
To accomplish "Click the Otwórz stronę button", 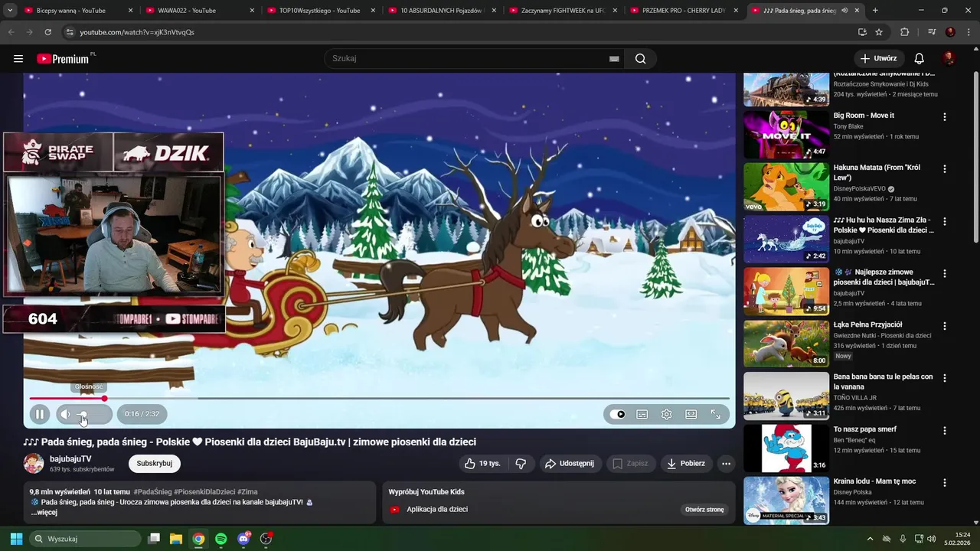I will tap(704, 510).
